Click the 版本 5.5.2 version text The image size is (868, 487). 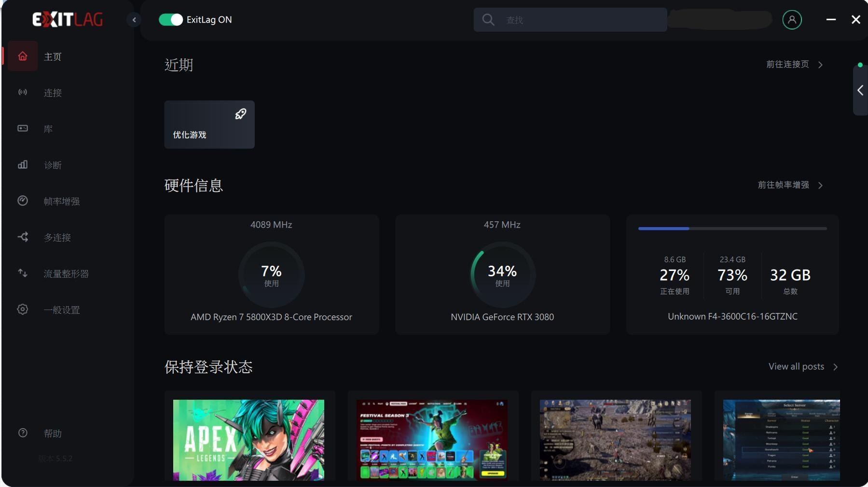point(55,459)
